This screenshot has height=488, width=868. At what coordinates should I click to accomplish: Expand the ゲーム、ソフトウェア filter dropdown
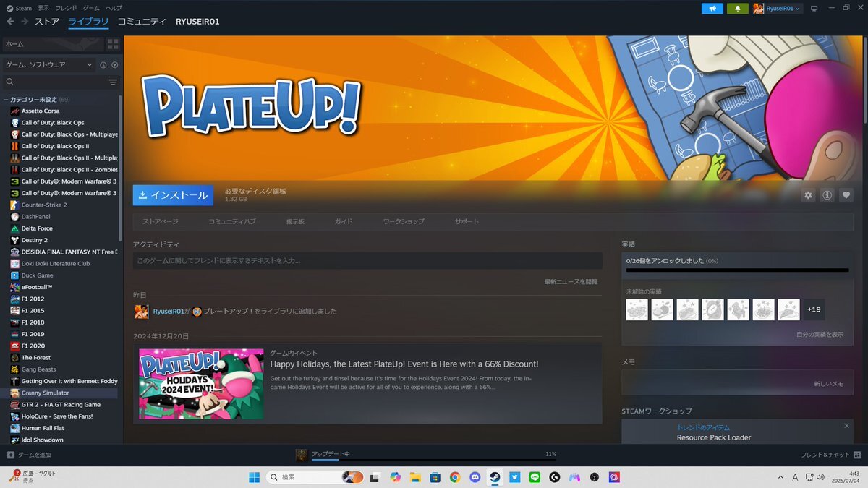(49, 65)
